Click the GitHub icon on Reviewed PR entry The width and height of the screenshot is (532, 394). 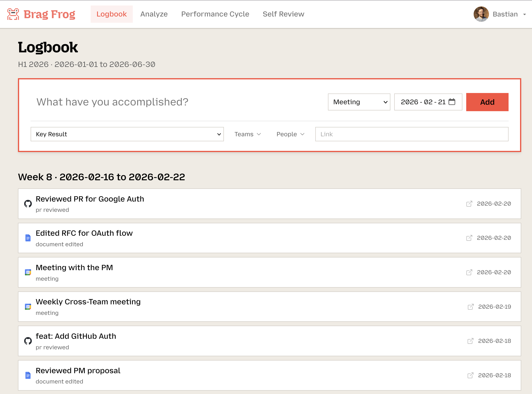(x=28, y=203)
